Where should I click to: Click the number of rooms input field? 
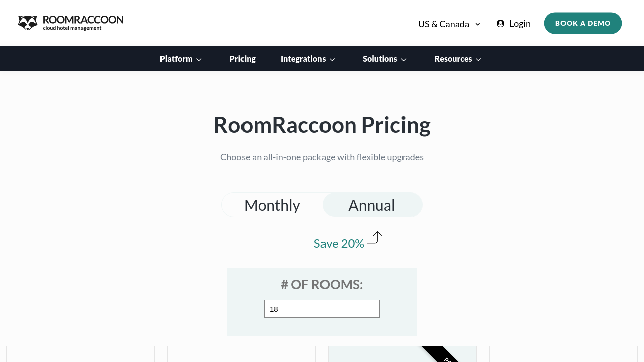pos(322,309)
